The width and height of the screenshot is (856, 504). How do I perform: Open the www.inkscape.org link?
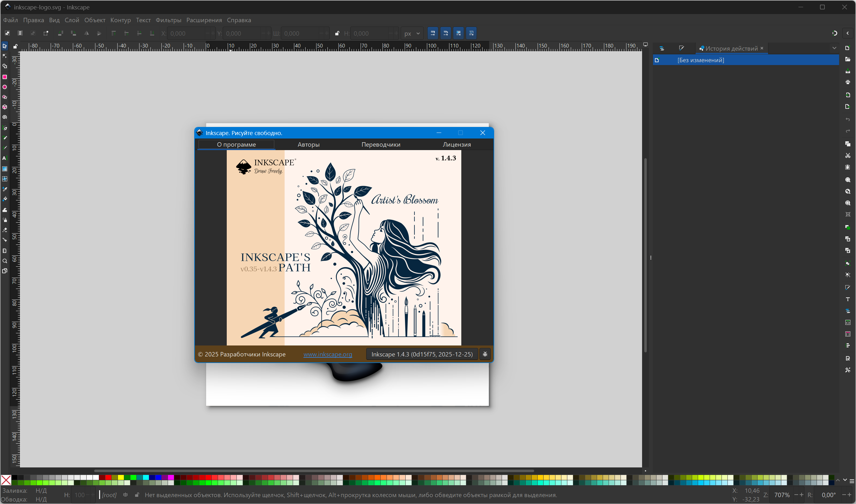pyautogui.click(x=327, y=354)
